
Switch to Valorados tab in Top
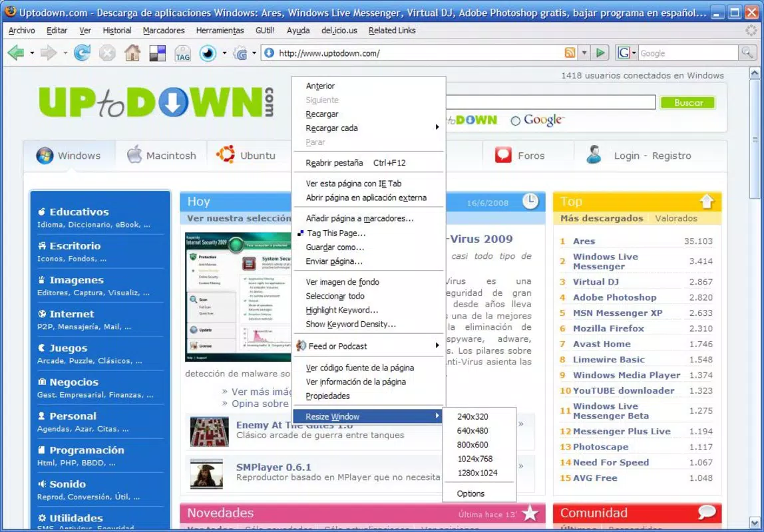click(675, 218)
